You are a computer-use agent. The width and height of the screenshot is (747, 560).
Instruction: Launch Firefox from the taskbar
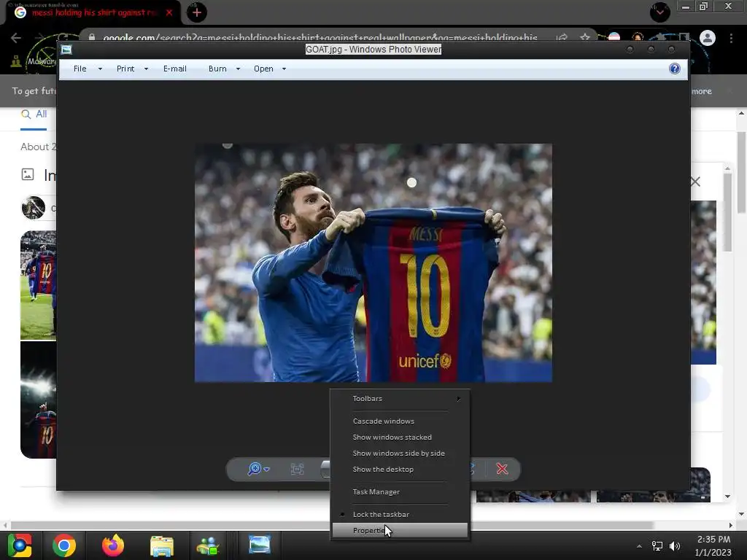(113, 545)
